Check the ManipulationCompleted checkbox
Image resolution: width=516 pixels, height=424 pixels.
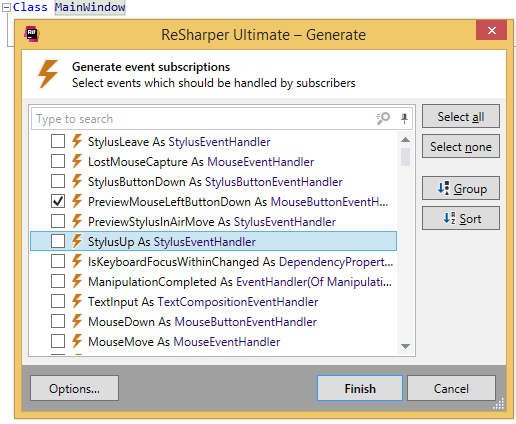click(x=58, y=281)
